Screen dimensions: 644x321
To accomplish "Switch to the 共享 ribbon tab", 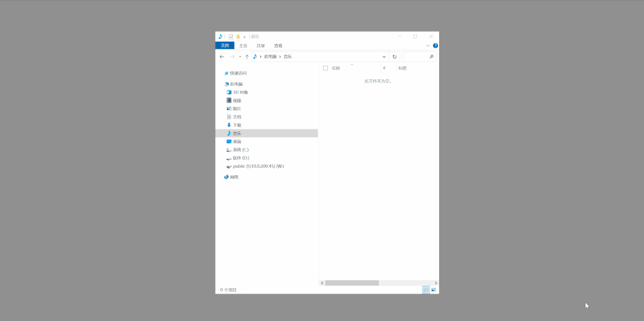I will (261, 45).
